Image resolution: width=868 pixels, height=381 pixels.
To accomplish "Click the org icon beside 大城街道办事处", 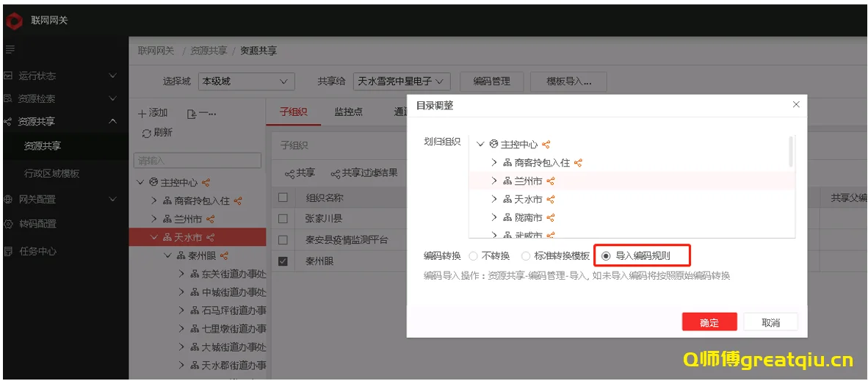I will point(195,347).
